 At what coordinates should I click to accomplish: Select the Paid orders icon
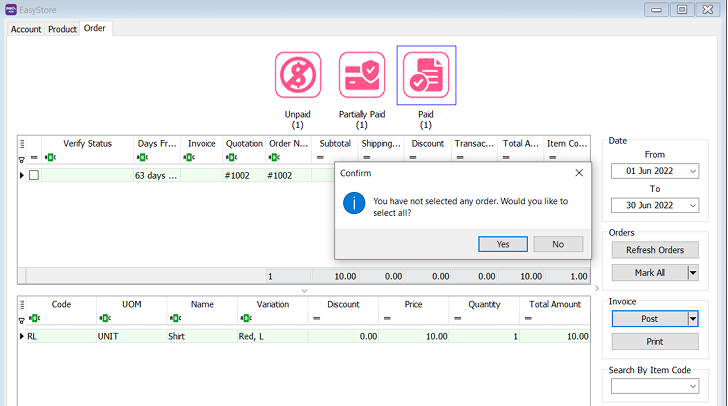tap(426, 75)
